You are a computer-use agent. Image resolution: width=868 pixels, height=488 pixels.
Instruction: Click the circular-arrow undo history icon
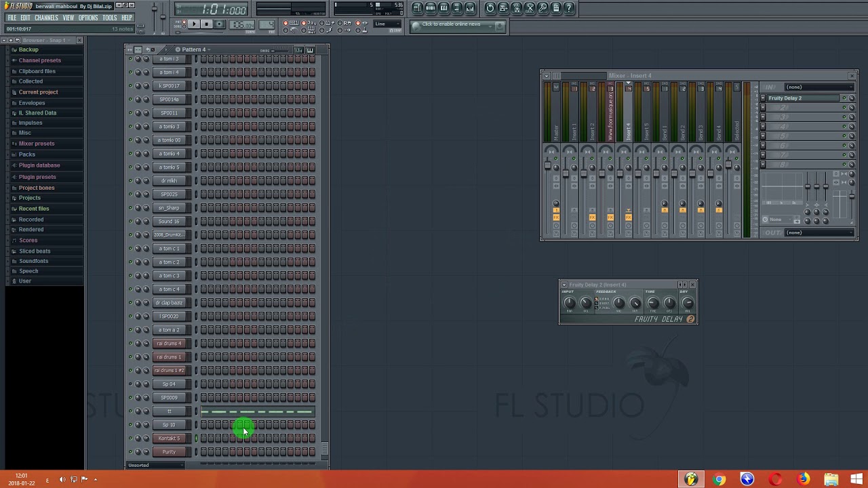[490, 8]
